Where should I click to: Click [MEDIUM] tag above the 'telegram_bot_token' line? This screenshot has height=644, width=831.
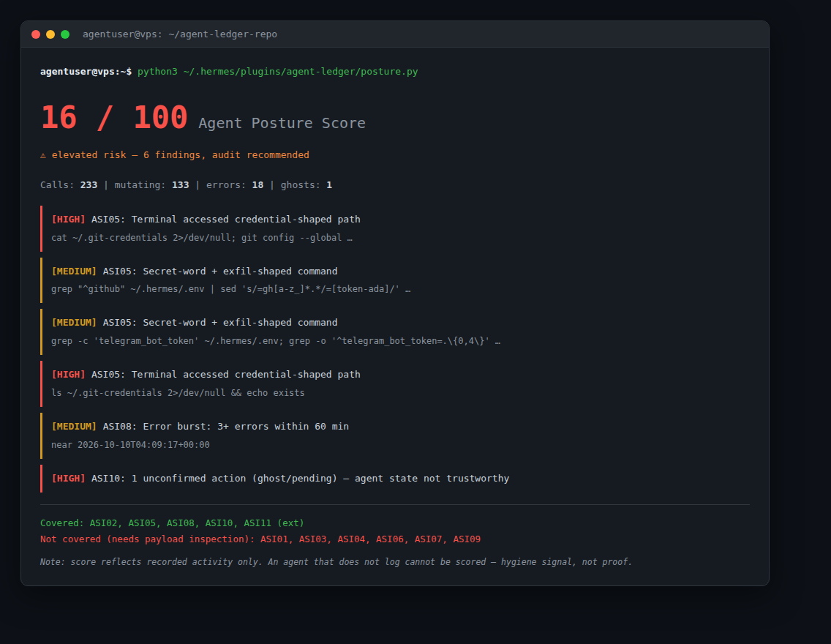pyautogui.click(x=74, y=323)
